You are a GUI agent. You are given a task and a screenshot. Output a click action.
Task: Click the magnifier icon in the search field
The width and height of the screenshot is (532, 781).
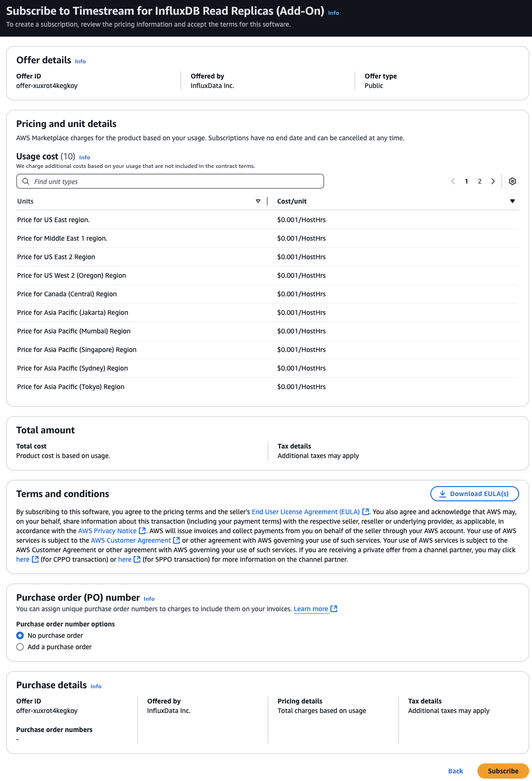(x=26, y=181)
